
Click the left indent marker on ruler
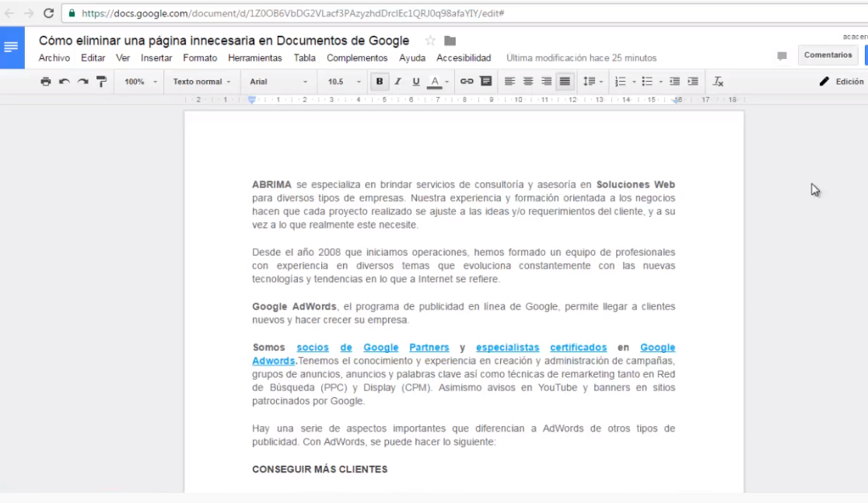(252, 100)
